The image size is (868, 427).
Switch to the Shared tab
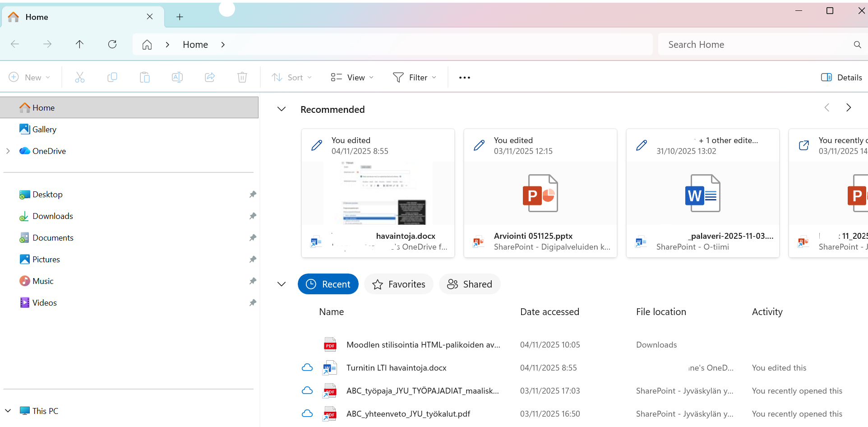pyautogui.click(x=470, y=284)
